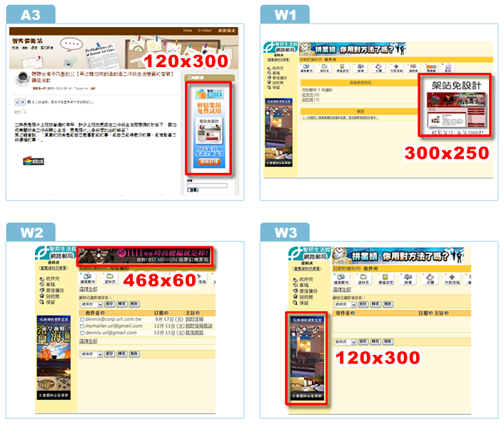Click the upper move button in W3
504x437 pixels.
(363, 304)
